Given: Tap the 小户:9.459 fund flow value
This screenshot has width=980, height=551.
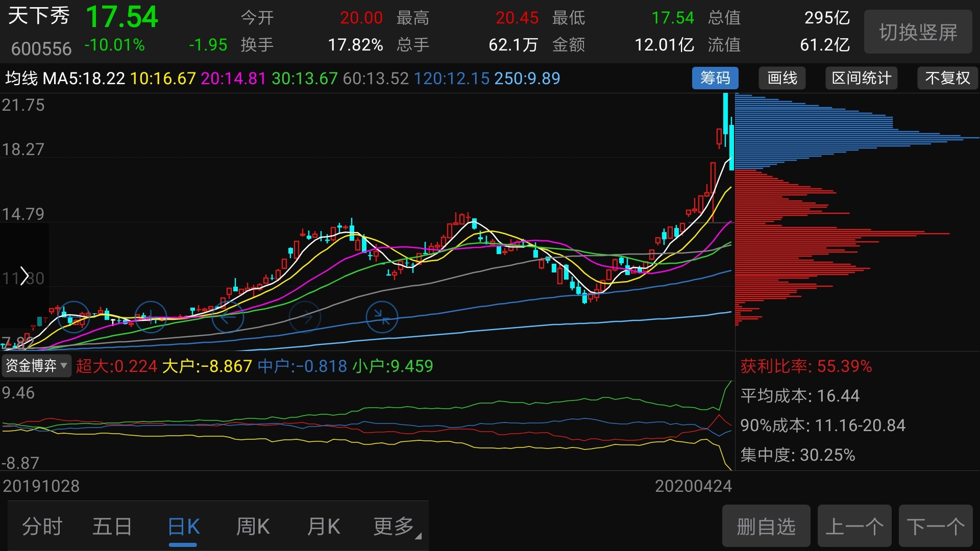Looking at the screenshot, I should click(x=393, y=366).
